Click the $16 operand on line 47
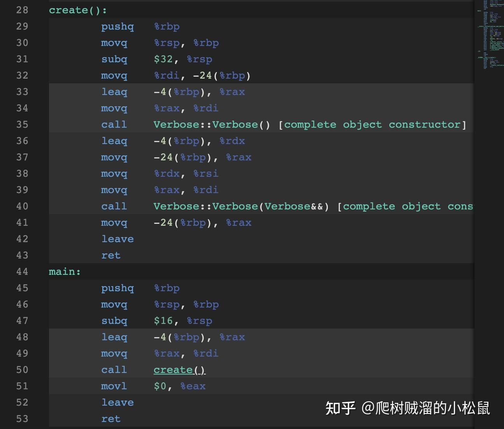Image resolution: width=504 pixels, height=429 pixels. tap(163, 321)
